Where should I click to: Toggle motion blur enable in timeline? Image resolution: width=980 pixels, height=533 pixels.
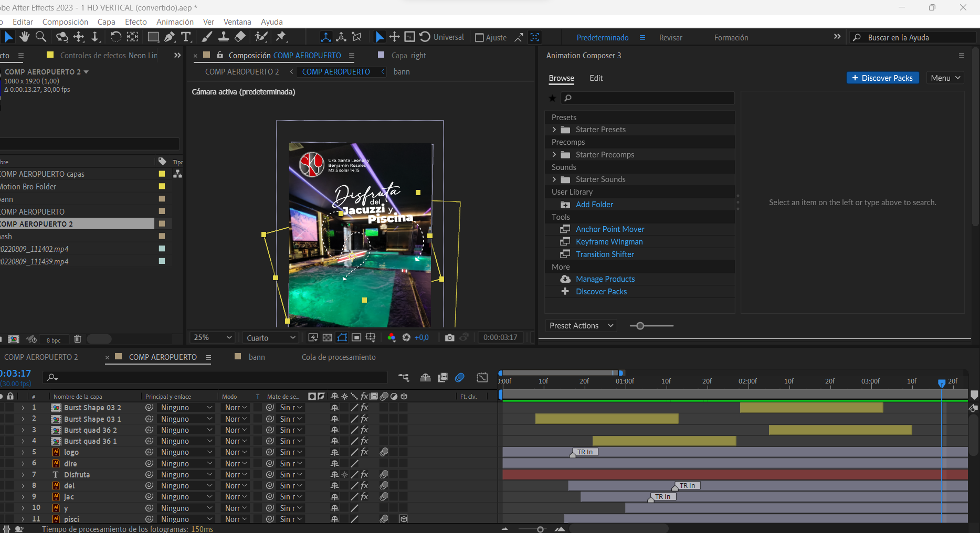pos(460,378)
